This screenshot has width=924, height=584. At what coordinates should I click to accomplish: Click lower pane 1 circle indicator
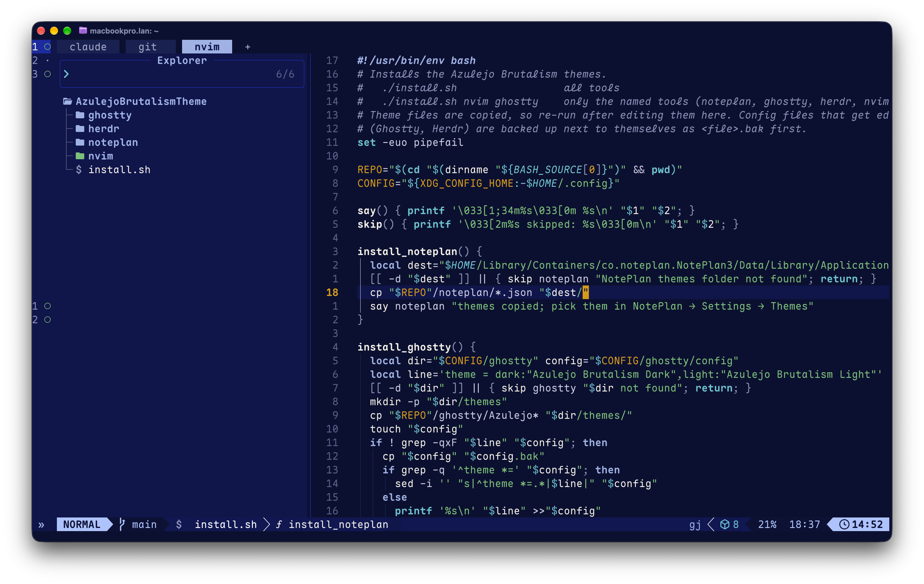click(47, 306)
